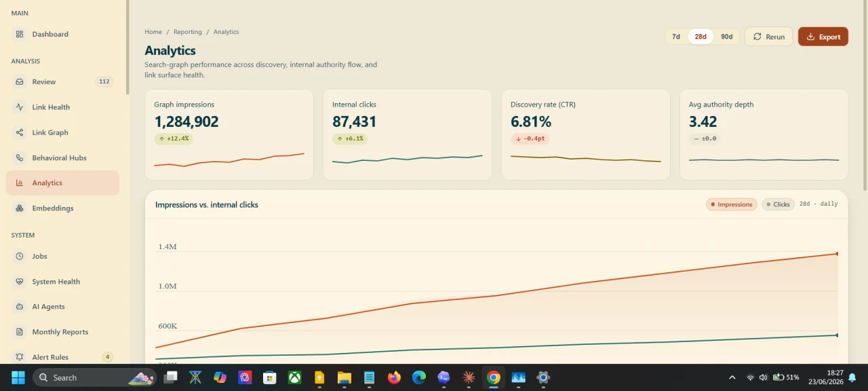Open Google Chrome from the taskbar
The height and width of the screenshot is (391, 868).
[x=494, y=377]
